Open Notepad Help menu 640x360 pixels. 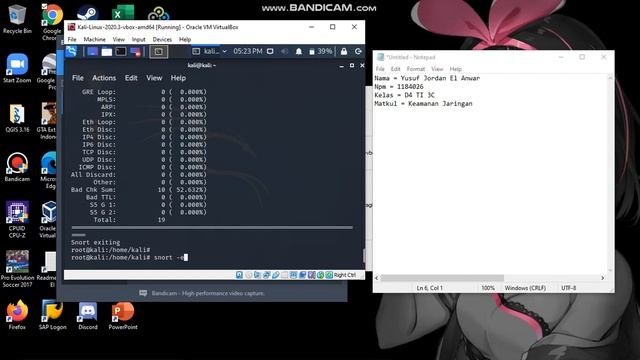(456, 69)
